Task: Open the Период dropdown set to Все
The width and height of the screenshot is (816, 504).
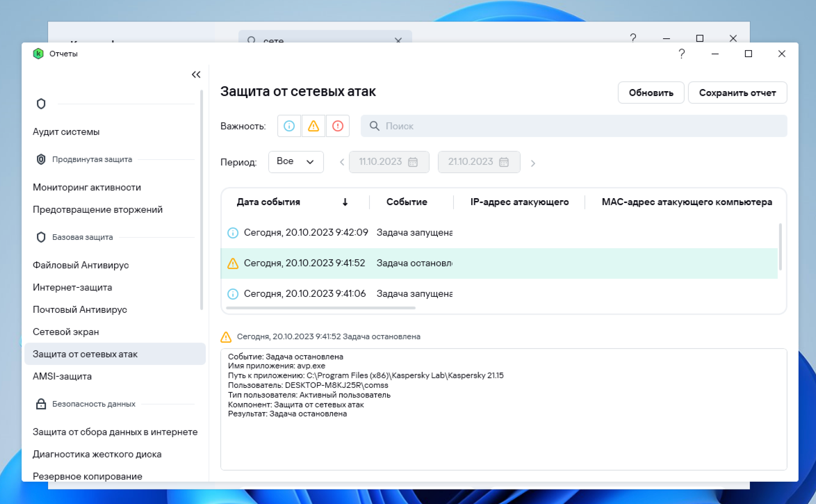Action: [295, 161]
